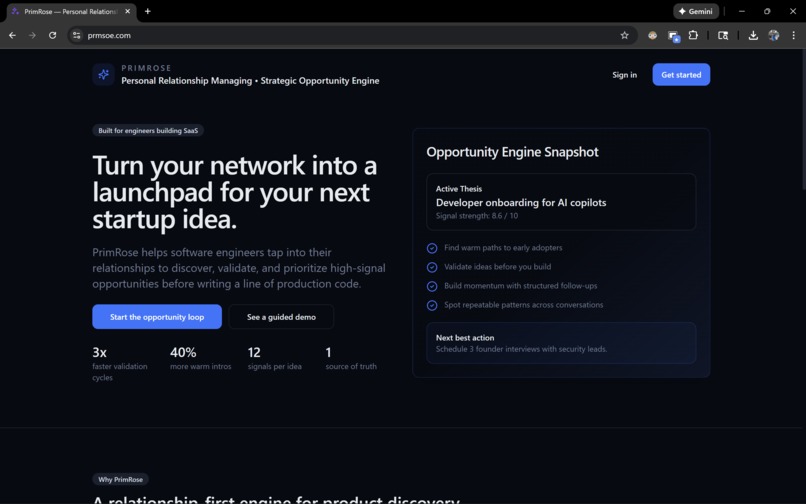Open a new tab with the plus icon
806x504 pixels.
(x=148, y=11)
